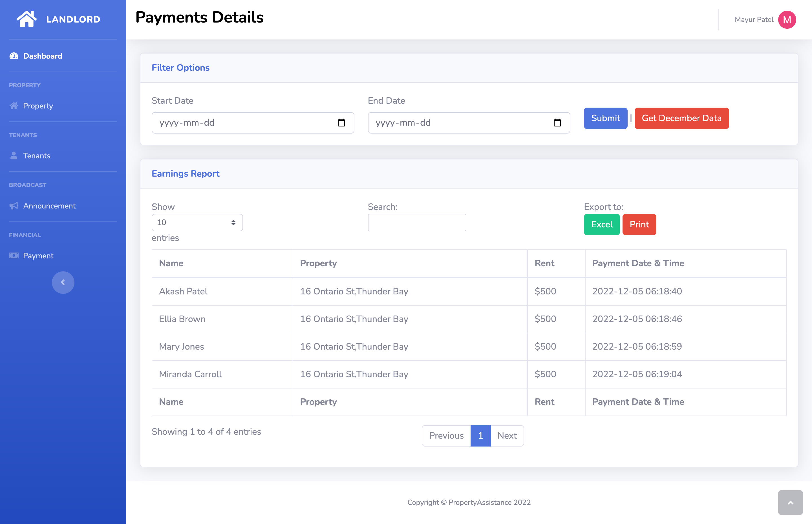Click the Submit button
The width and height of the screenshot is (812, 524).
pyautogui.click(x=605, y=118)
